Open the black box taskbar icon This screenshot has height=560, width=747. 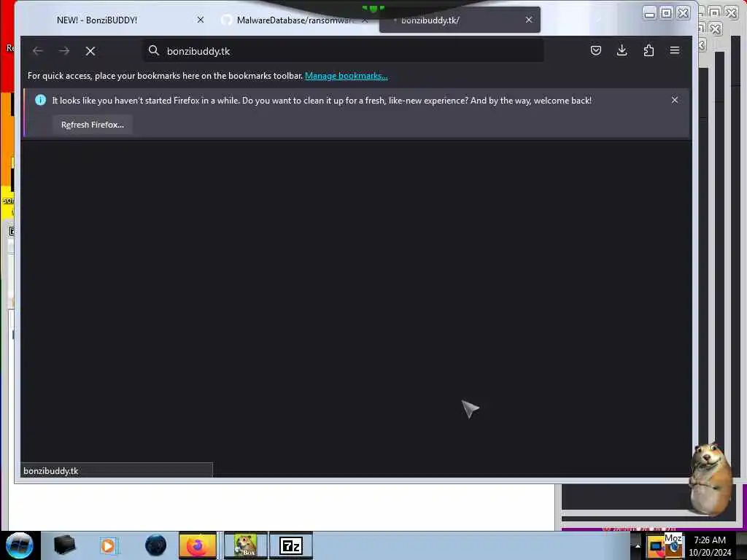click(x=65, y=545)
